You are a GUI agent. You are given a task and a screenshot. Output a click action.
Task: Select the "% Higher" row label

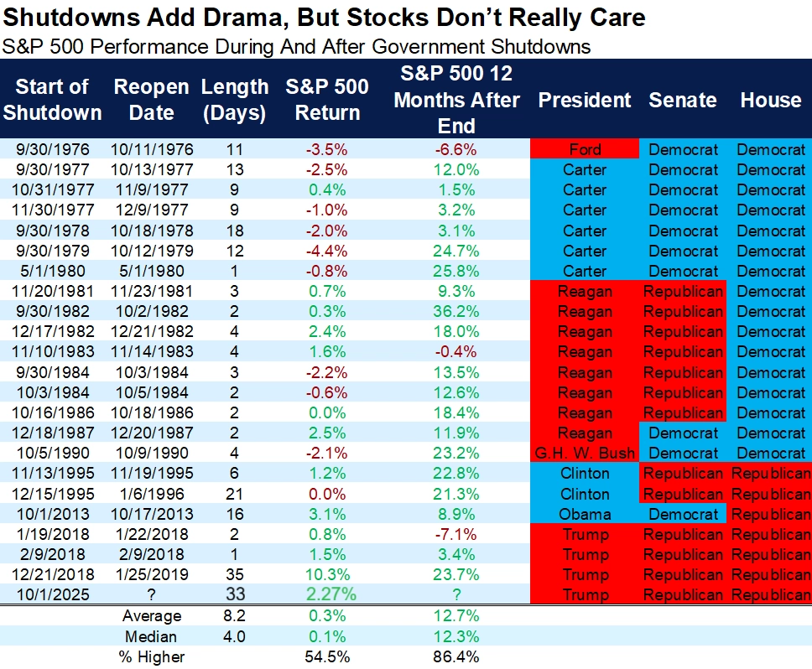point(152,656)
